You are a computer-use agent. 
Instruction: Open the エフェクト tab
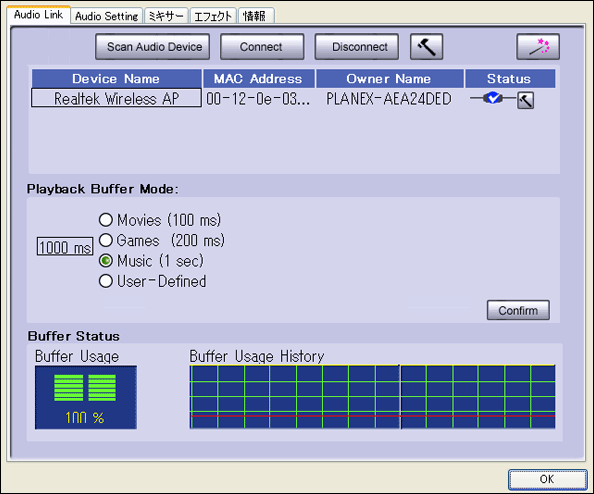click(213, 16)
